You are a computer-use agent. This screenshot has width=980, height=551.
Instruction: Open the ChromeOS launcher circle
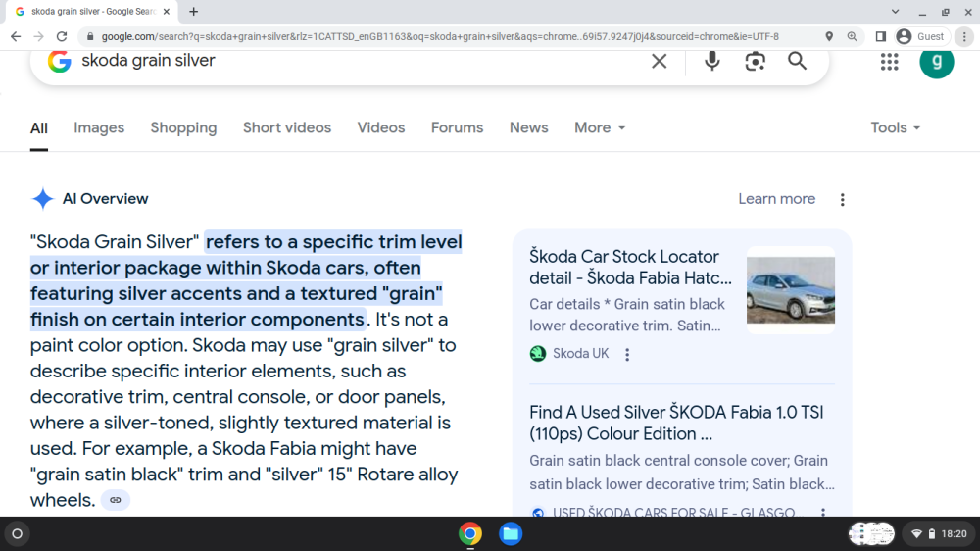click(18, 534)
